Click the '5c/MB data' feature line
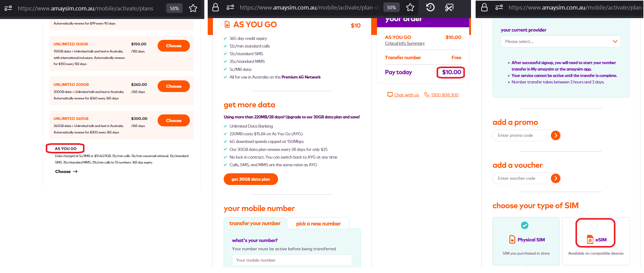This screenshot has height=273, width=644. [x=240, y=69]
